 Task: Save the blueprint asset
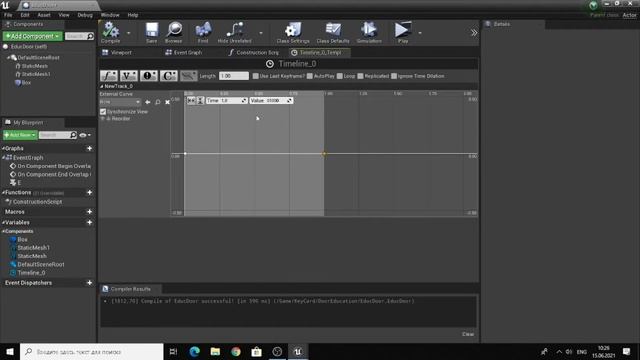(151, 32)
